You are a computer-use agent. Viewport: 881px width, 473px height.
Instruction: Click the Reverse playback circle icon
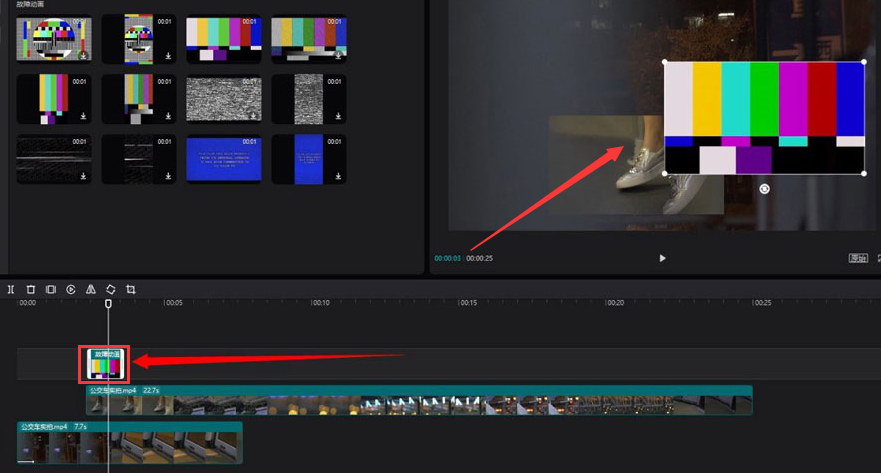coord(71,289)
